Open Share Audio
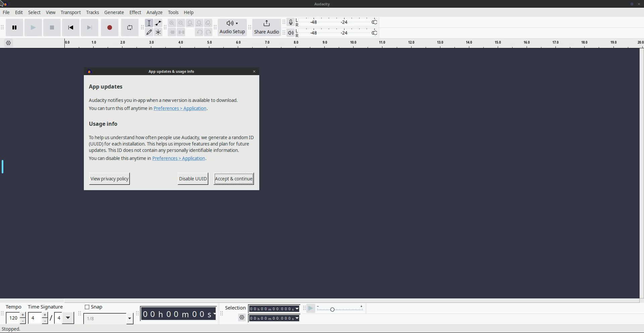The width and height of the screenshot is (644, 333). coord(266,27)
